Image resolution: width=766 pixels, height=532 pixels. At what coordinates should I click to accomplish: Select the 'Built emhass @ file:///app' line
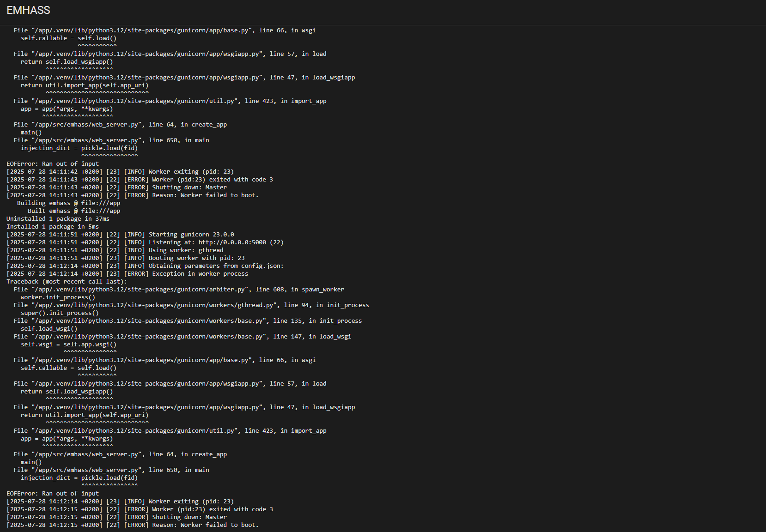click(x=74, y=211)
